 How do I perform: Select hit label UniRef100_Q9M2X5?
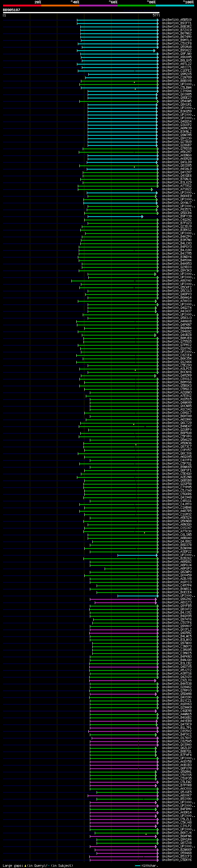(177, 74)
